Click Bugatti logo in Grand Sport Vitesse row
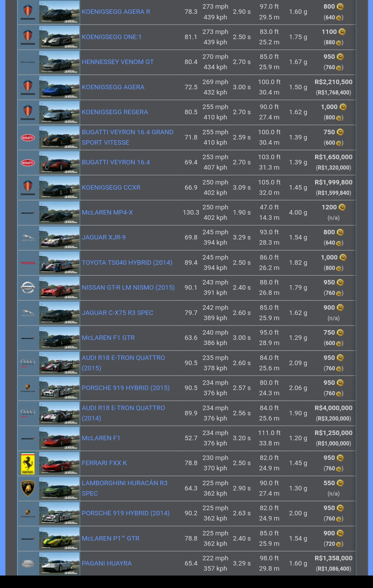Screen dimensions: 373x588 pos(28,138)
